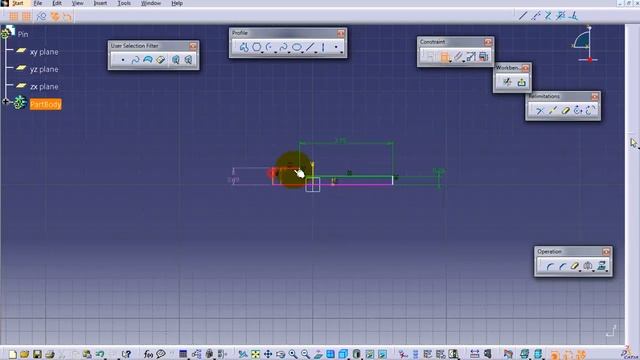Open the Line tool dropdown arrow
The width and height of the screenshot is (640, 360).
pos(316,52)
